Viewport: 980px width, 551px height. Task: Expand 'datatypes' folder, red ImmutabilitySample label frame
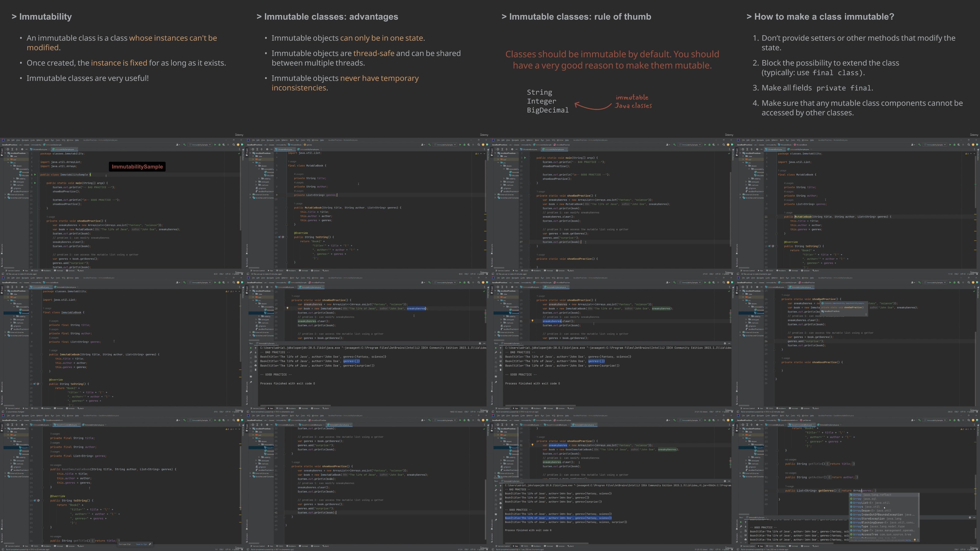(x=11, y=182)
